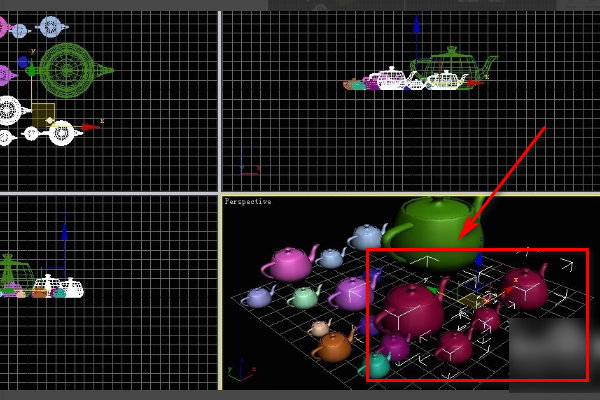Select the orange teapot in Perspective view
The width and height of the screenshot is (600, 400).
coord(333,346)
